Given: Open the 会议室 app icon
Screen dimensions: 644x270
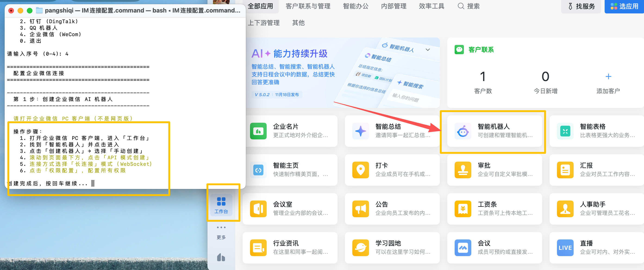Looking at the screenshot, I should tap(258, 209).
